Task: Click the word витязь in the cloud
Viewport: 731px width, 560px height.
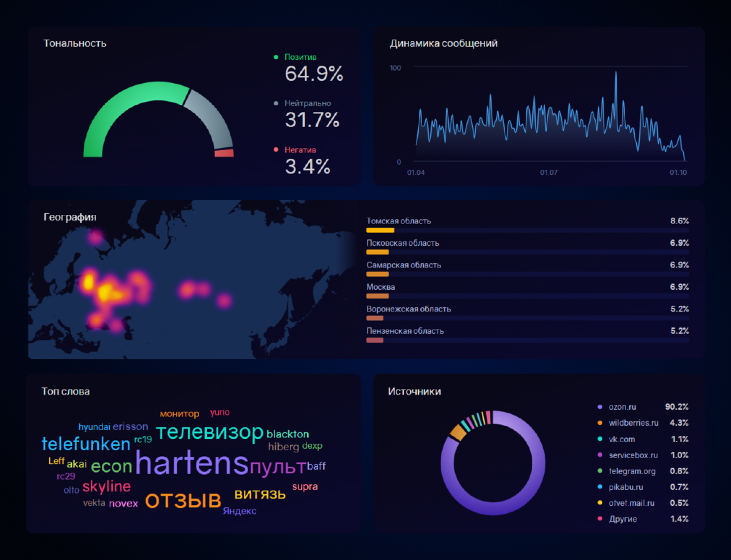Action: click(260, 494)
